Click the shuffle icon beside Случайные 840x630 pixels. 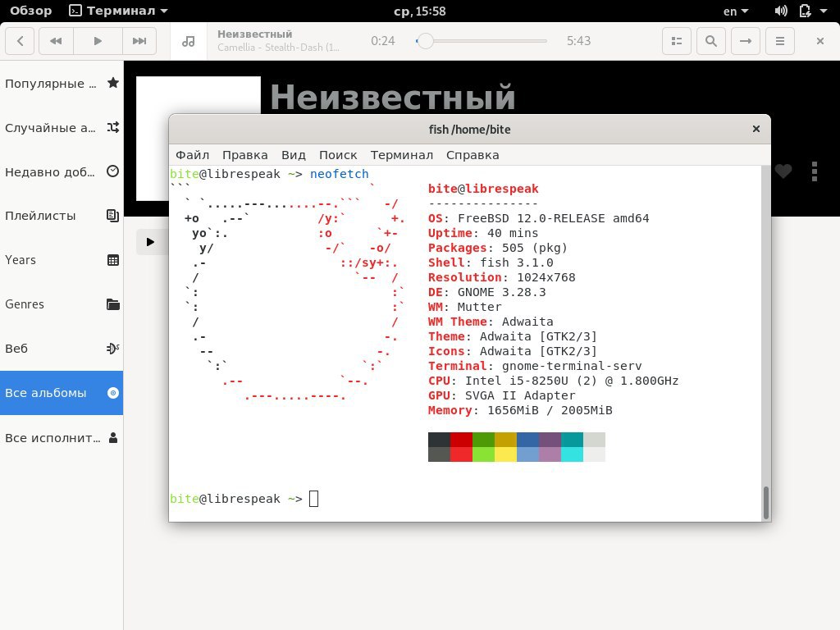pos(113,127)
